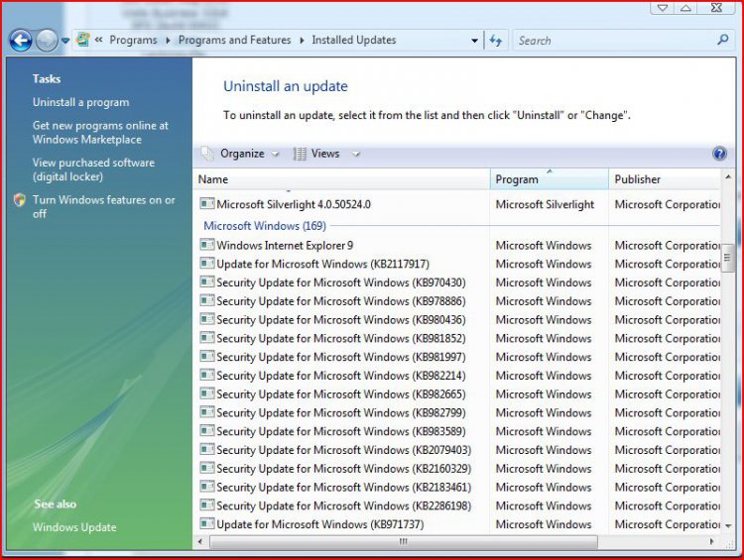Click Programs and Features breadcrumb
744x560 pixels.
coord(235,41)
